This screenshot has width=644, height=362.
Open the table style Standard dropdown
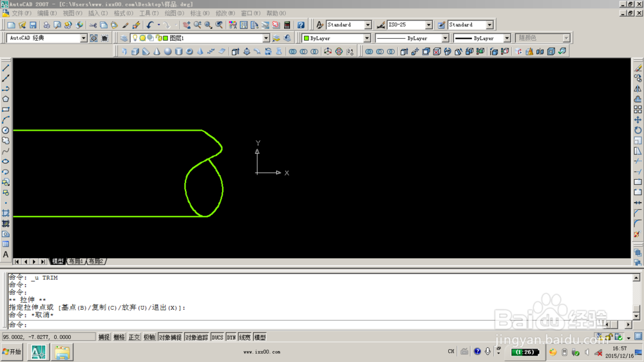click(x=489, y=24)
